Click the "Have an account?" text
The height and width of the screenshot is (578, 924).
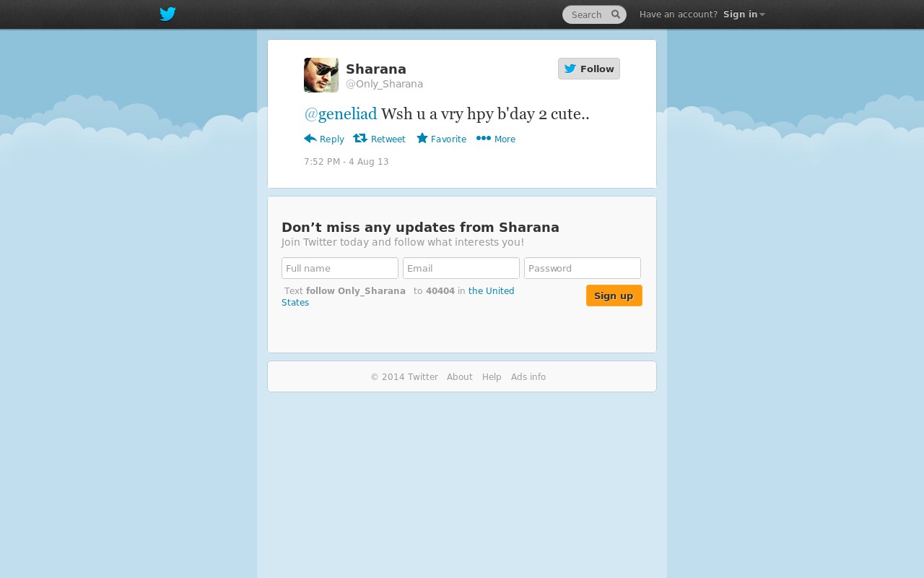[x=679, y=14]
